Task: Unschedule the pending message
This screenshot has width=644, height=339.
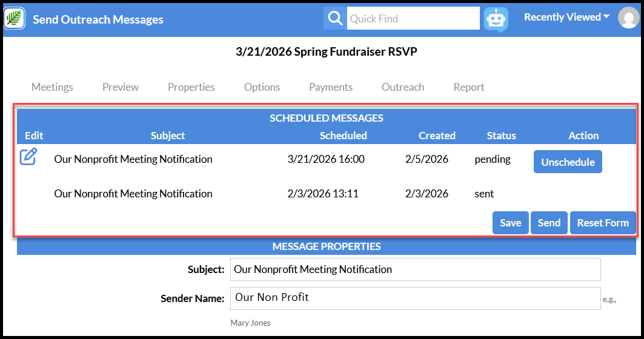Action: pyautogui.click(x=568, y=162)
